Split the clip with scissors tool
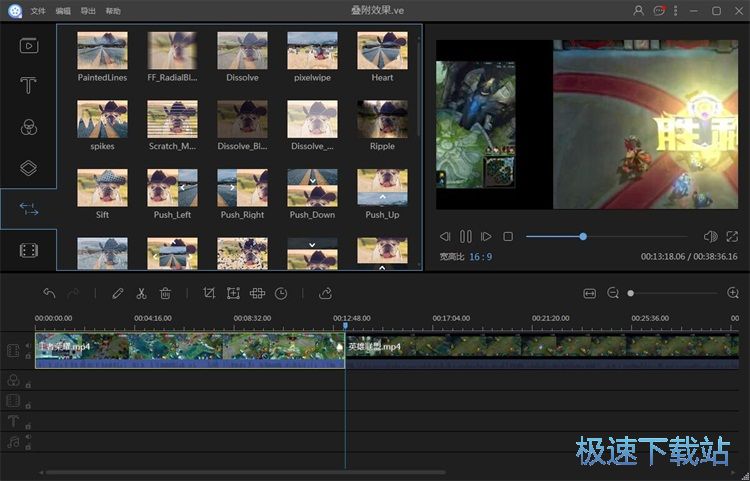Viewport: 750px width, 481px height. point(141,293)
